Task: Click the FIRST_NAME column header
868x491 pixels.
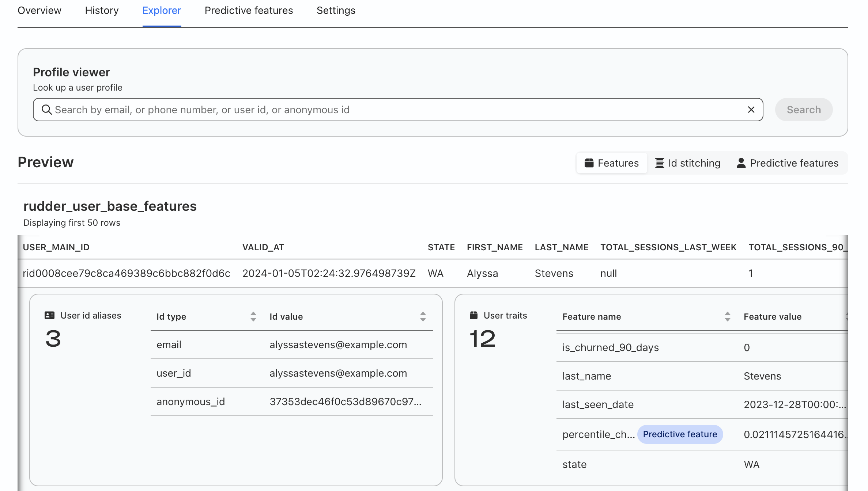Action: 495,247
